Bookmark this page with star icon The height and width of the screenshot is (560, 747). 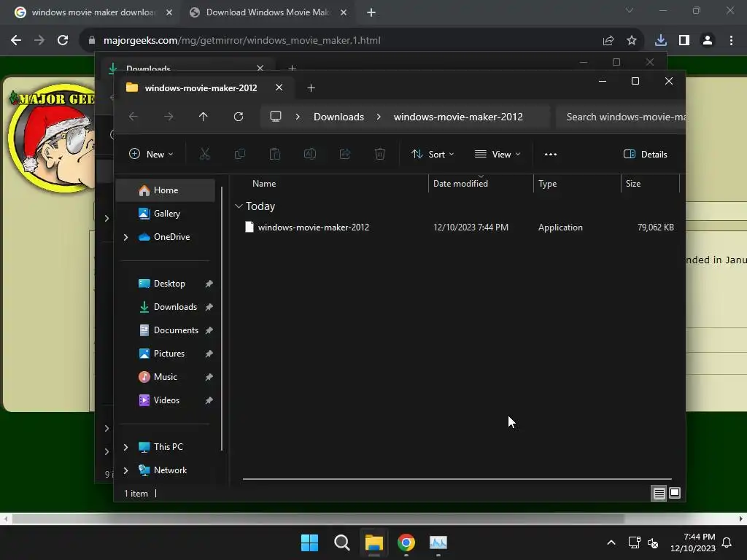point(632,41)
